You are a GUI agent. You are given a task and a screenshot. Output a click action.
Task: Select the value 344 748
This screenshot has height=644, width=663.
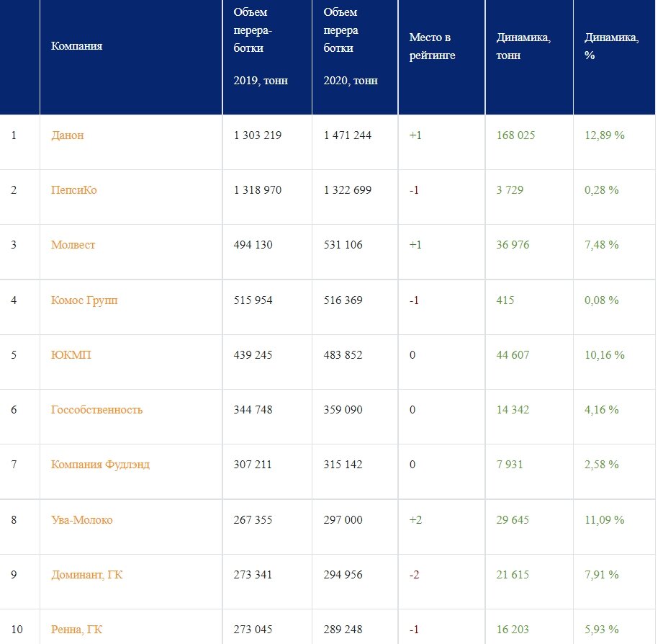click(253, 410)
